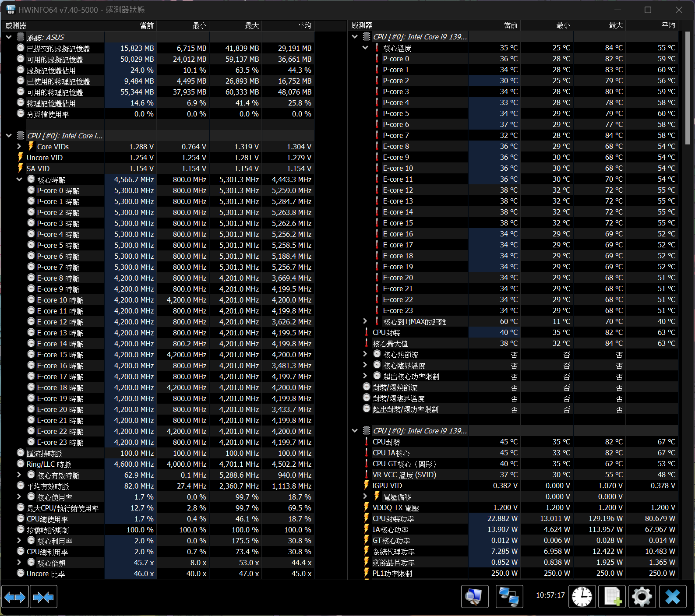
Task: Open the networked computers remote icon
Action: [509, 597]
